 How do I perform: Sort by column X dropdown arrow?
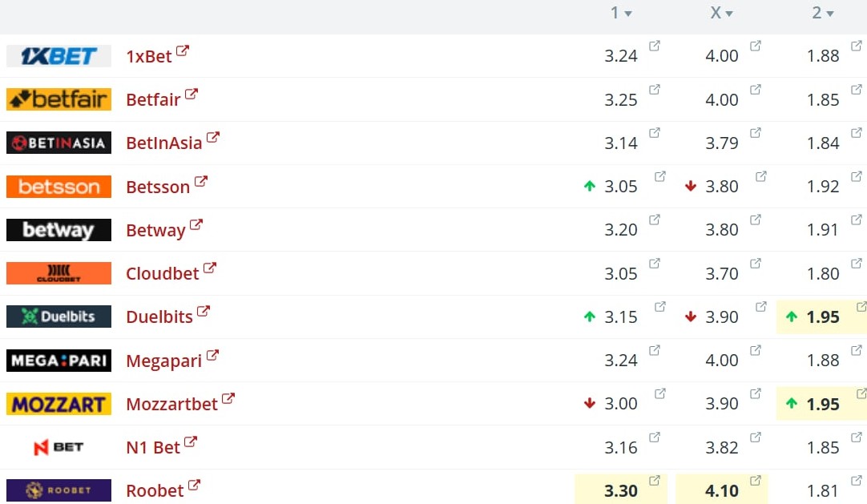click(729, 14)
